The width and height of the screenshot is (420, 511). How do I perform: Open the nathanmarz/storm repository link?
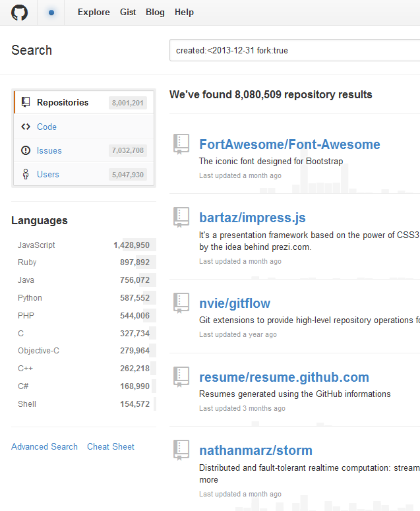click(x=255, y=450)
